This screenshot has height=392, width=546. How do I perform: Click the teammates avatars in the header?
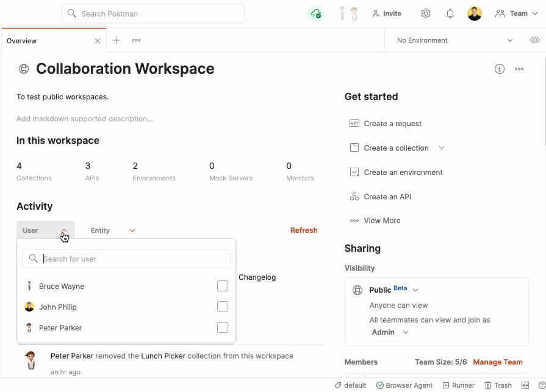(x=348, y=13)
